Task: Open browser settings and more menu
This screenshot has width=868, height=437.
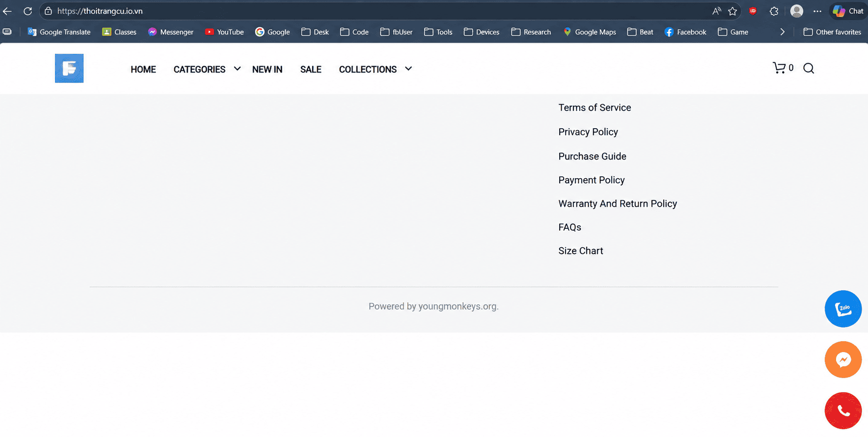Action: pos(817,11)
